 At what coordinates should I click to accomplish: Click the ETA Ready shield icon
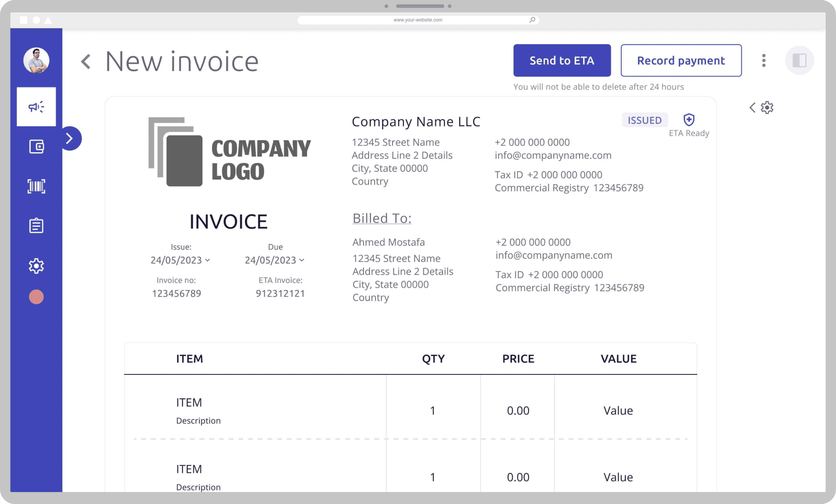pos(688,119)
